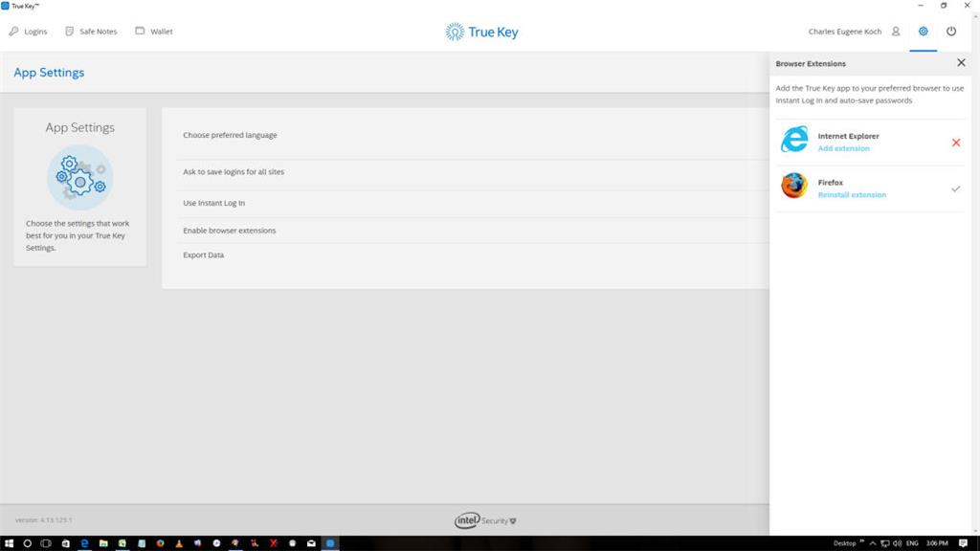Click the App Settings gears illustration
The width and height of the screenshot is (980, 551).
tap(80, 177)
